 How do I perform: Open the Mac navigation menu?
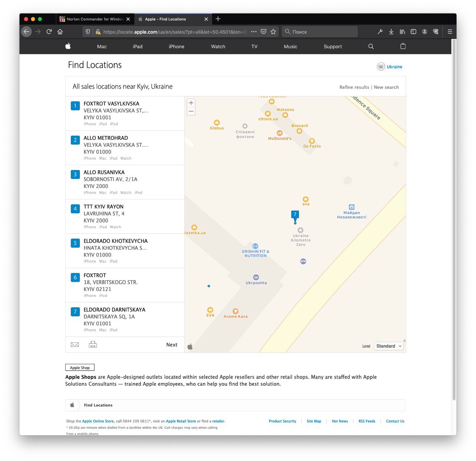point(102,46)
